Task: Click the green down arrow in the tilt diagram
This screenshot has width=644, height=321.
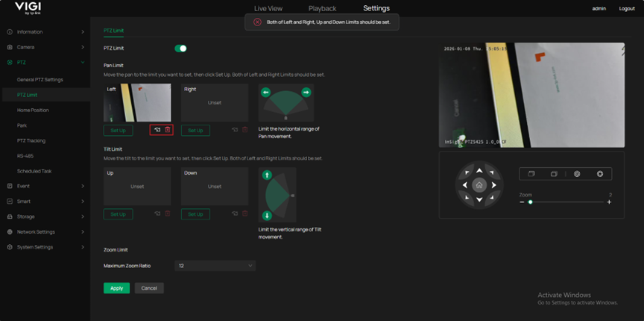Action: point(267,216)
